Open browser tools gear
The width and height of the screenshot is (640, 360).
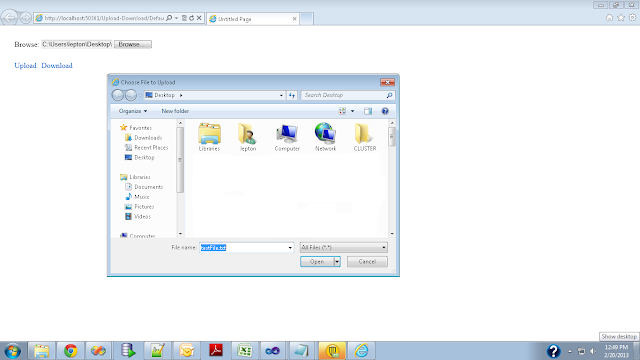(x=632, y=18)
